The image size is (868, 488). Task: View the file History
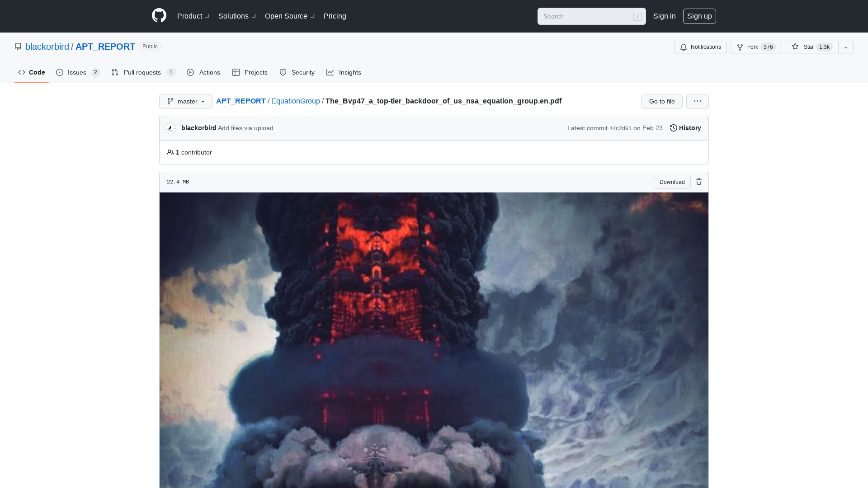(x=685, y=128)
